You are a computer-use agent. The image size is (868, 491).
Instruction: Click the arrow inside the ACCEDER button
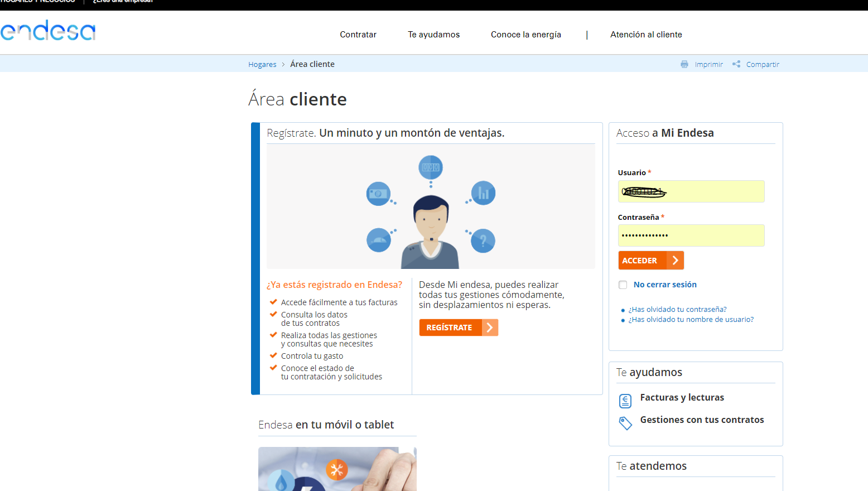(676, 260)
